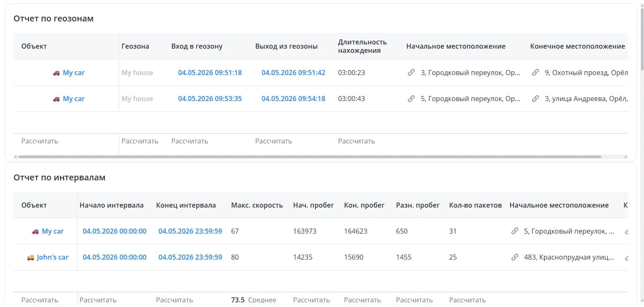The image size is (644, 307).
Task: Open My car link in interval report
Action: 53,231
